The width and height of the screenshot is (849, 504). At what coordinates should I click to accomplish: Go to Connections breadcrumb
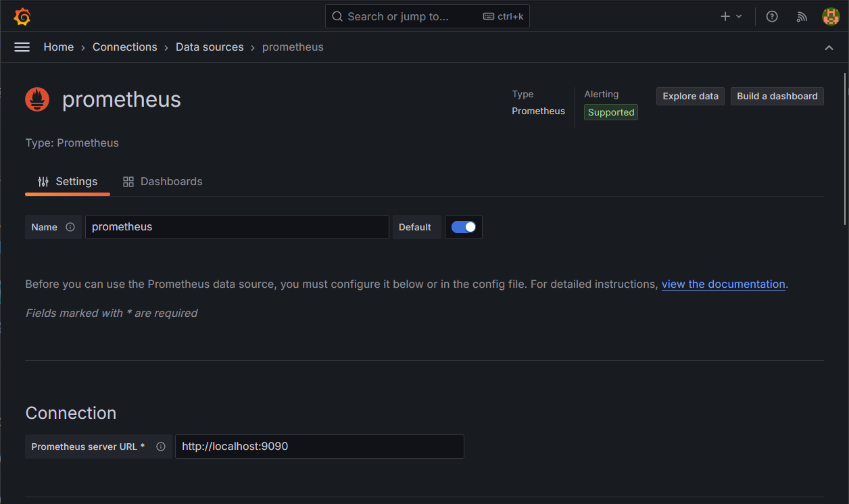coord(125,47)
